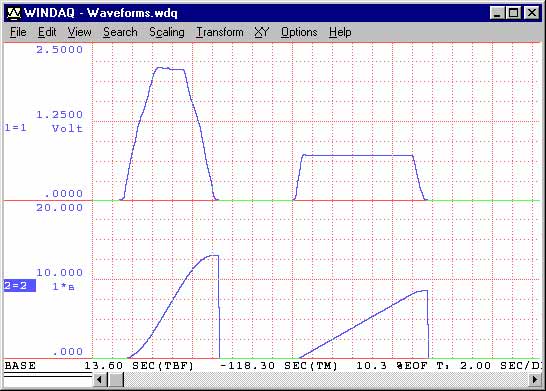Screen dimensions: 546x391
Task: Select channel label 1=1
Action: click(x=15, y=128)
